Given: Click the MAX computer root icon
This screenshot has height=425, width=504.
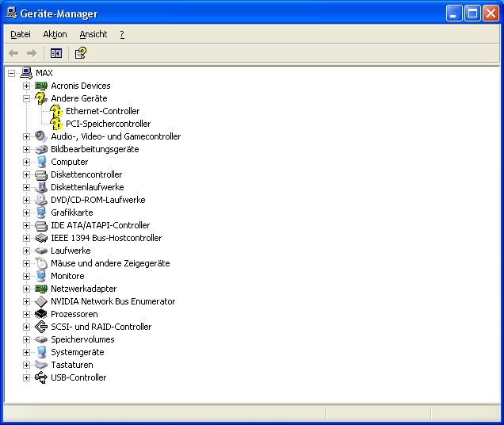Looking at the screenshot, I should pos(26,73).
